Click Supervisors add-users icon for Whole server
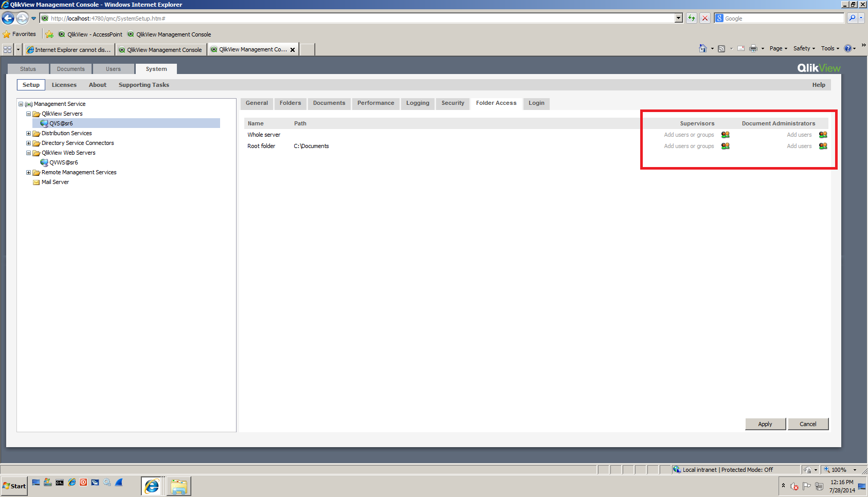 point(726,135)
